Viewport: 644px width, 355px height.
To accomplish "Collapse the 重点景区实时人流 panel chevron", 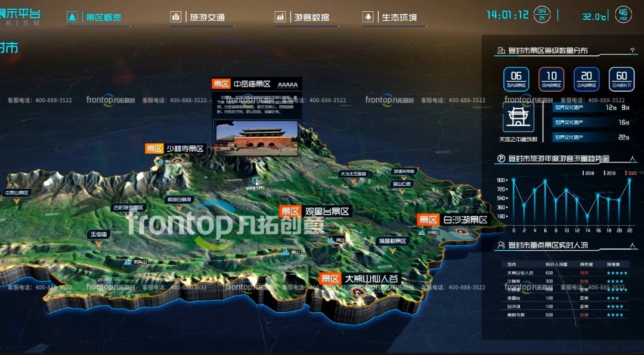I will click(x=632, y=245).
